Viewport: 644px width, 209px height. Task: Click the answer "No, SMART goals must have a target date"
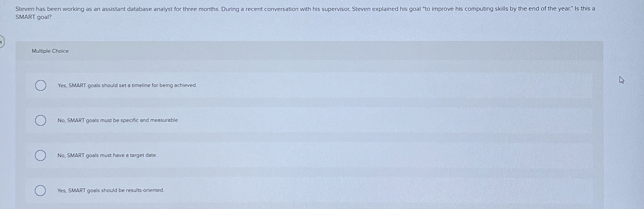point(107,155)
